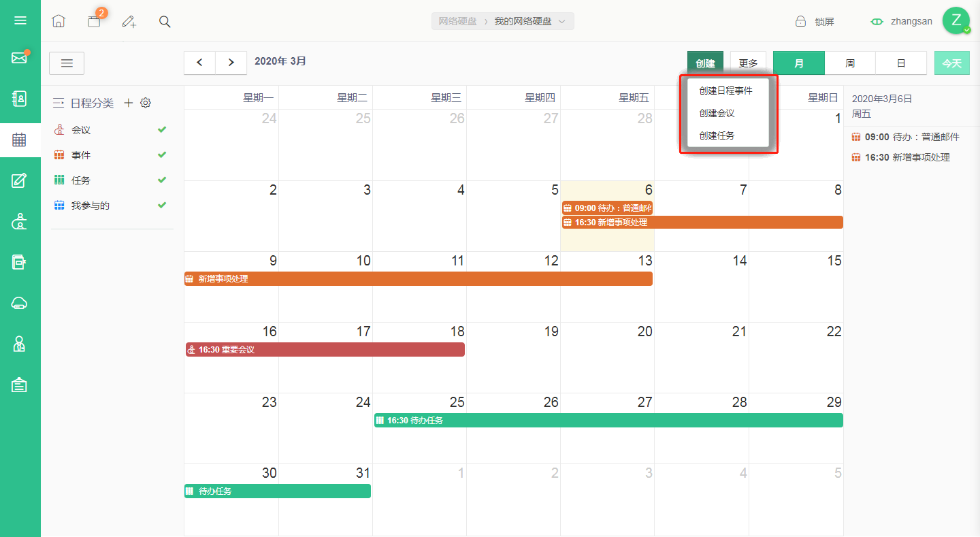The height and width of the screenshot is (537, 980).
Task: Click the compose pencil icon in top bar
Action: point(129,21)
